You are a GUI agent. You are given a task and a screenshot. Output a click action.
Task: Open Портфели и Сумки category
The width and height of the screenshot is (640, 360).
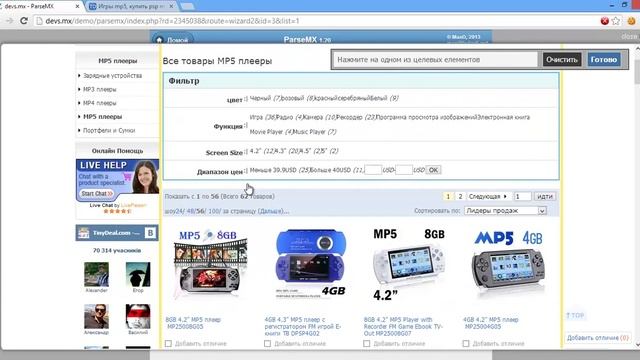tap(109, 131)
